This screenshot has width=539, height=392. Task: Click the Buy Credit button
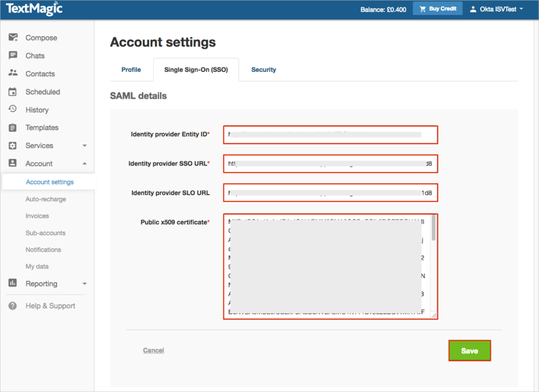tap(437, 9)
